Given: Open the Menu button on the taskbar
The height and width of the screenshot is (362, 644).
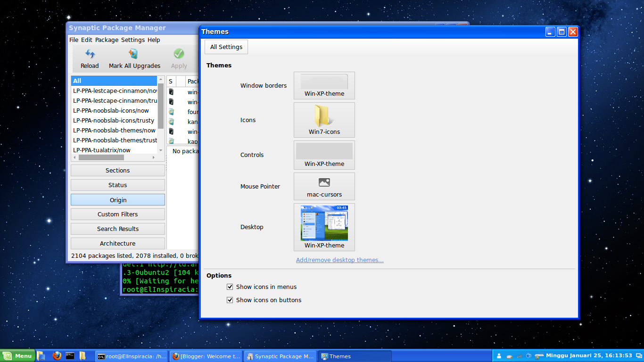Looking at the screenshot, I should 18,356.
